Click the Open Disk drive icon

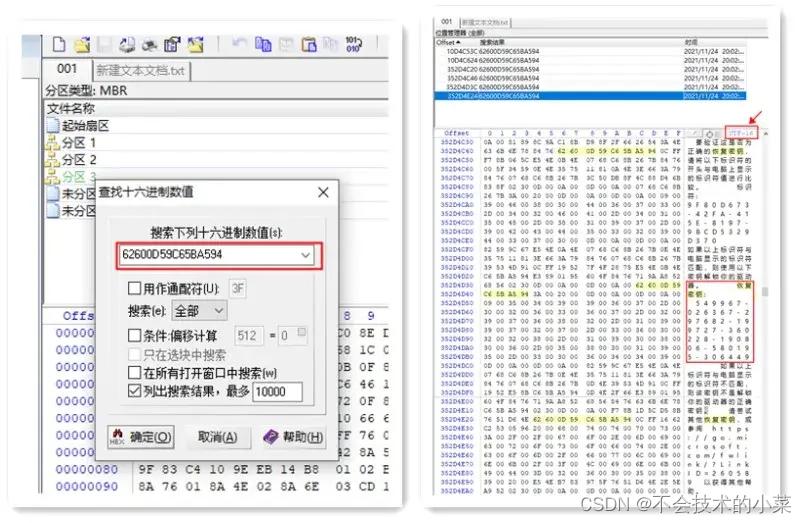point(127,45)
